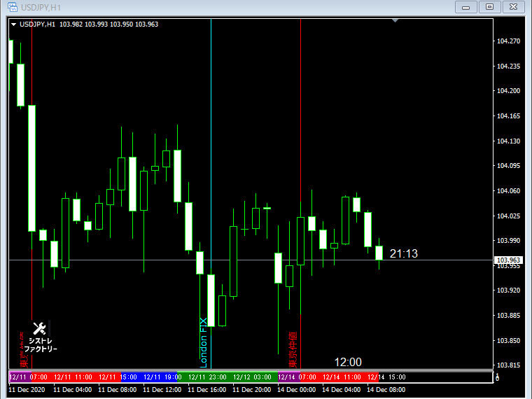
Task: Click time axis label 14 Dec 04:00
Action: point(341,389)
